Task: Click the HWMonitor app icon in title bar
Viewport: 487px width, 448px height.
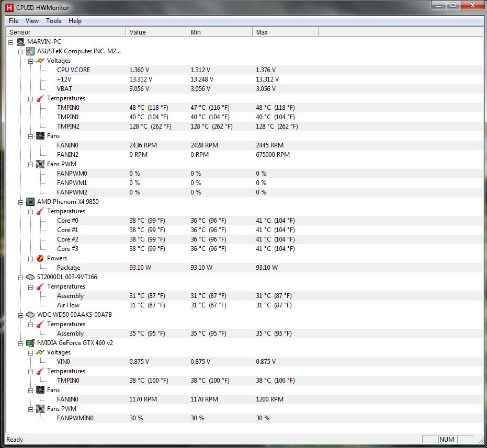Action: [x=9, y=7]
